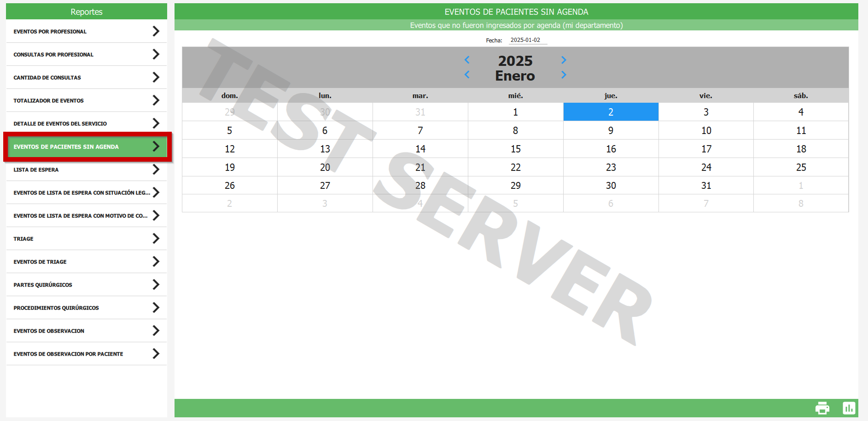Select Detalle de Eventos del Servicio
Image resolution: width=868 pixels, height=421 pixels.
60,123
